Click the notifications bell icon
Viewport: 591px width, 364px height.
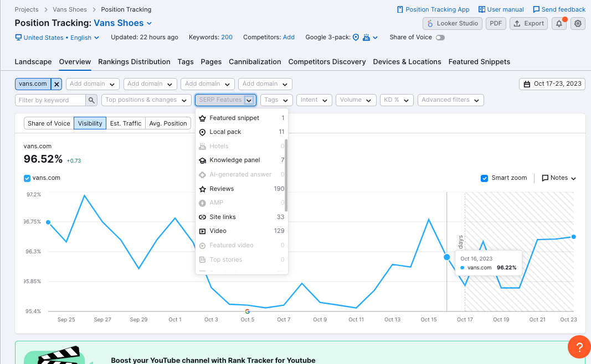(558, 24)
